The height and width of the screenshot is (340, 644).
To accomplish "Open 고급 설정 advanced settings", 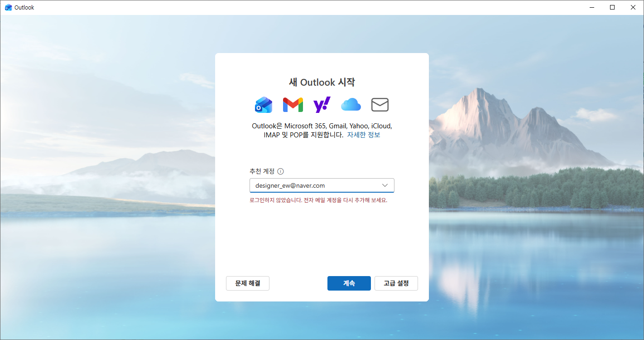I will click(396, 283).
